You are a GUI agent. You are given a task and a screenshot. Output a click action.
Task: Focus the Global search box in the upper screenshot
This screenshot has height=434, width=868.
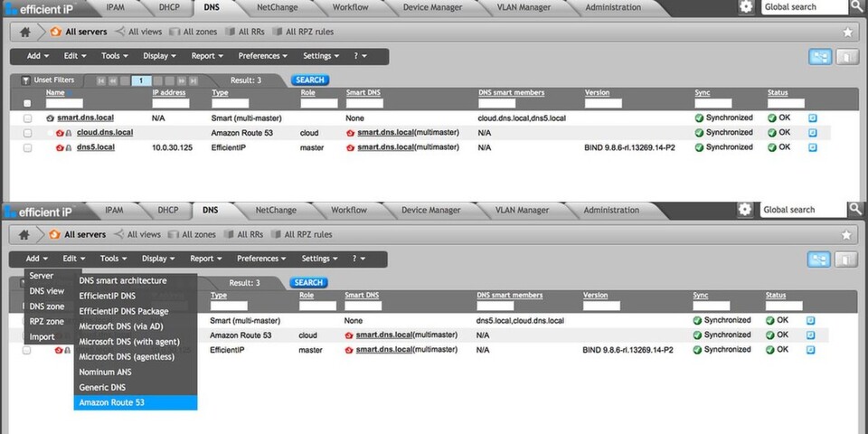pos(804,6)
